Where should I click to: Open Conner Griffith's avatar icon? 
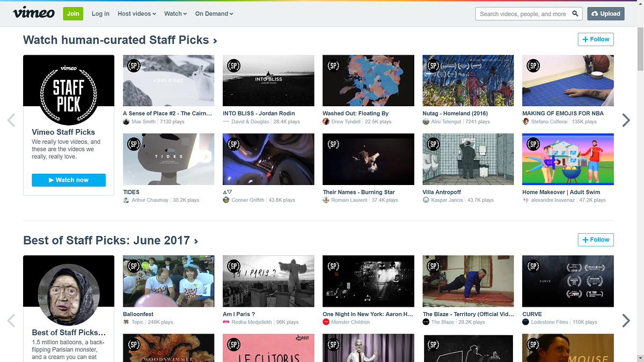click(226, 200)
